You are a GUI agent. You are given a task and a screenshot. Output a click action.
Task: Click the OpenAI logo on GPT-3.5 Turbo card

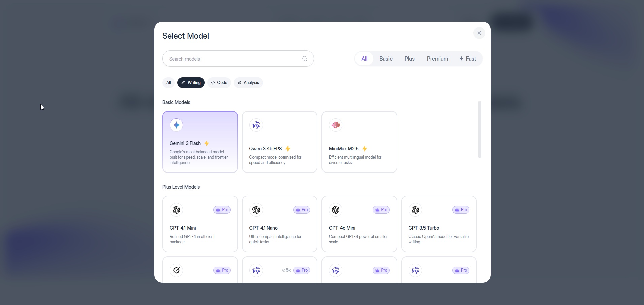pyautogui.click(x=415, y=210)
